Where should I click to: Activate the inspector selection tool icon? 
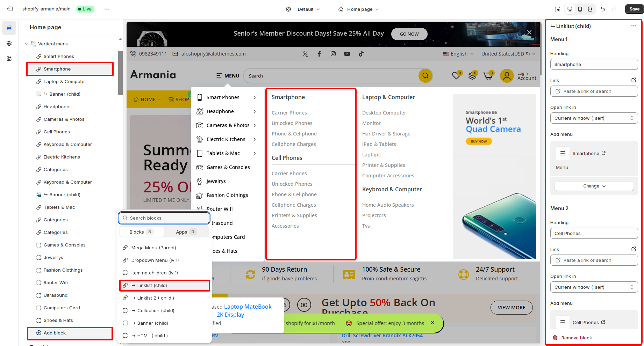557,9
